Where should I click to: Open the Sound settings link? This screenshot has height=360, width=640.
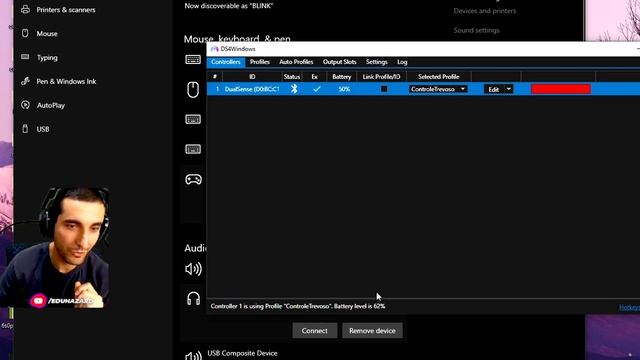(476, 30)
